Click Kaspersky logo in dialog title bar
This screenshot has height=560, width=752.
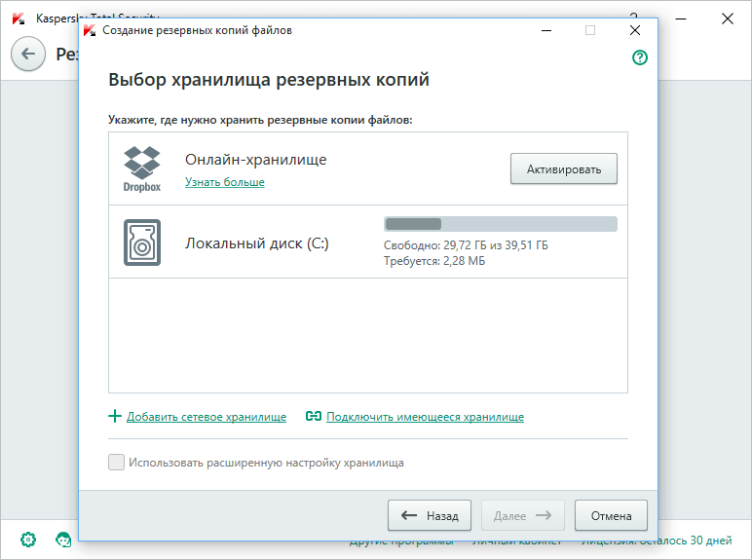coord(90,30)
